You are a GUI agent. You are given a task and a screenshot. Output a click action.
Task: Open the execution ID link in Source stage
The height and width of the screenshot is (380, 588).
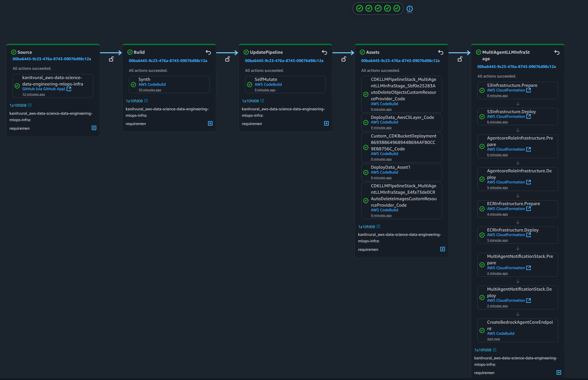52,59
